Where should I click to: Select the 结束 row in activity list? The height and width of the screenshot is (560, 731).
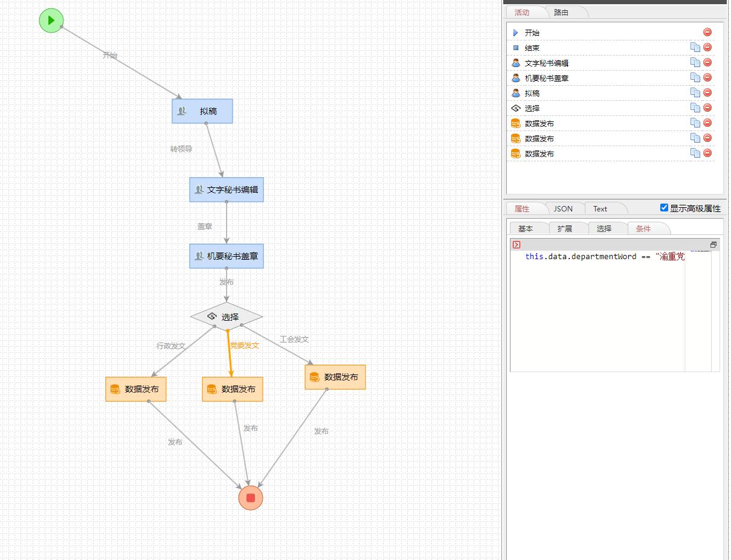(x=611, y=48)
